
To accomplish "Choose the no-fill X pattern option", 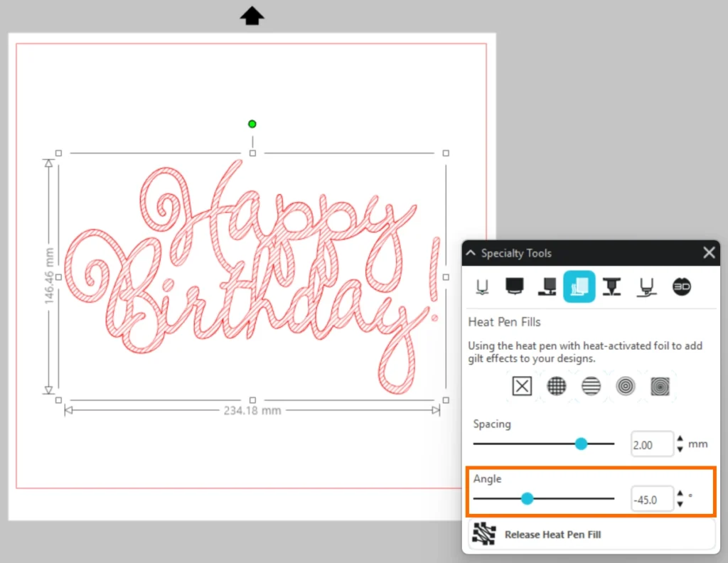I will pyautogui.click(x=522, y=386).
